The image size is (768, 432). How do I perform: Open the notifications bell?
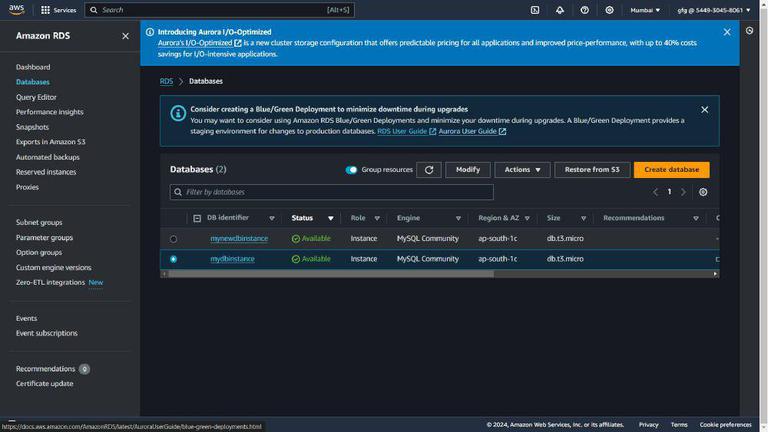[x=560, y=10]
